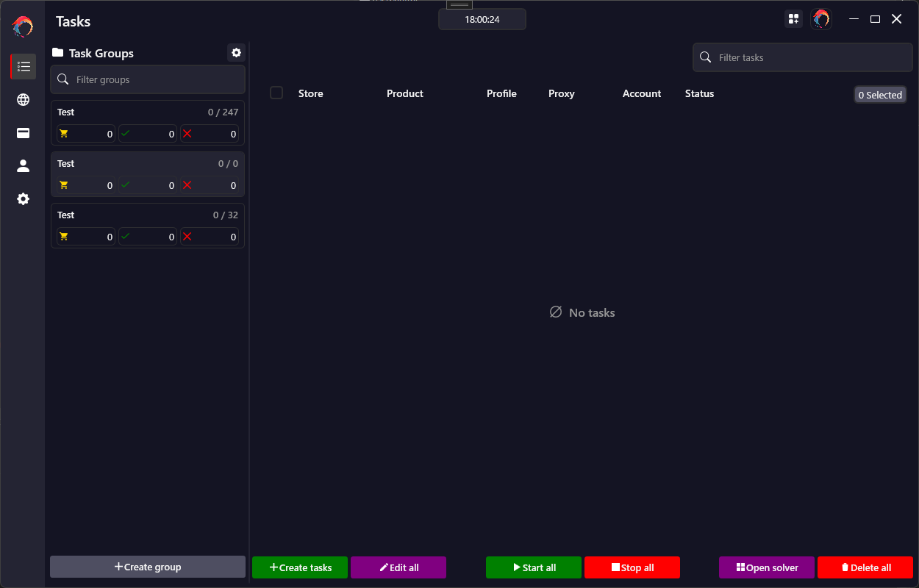Image resolution: width=919 pixels, height=588 pixels.
Task: Click the Edit all button
Action: pyautogui.click(x=398, y=567)
